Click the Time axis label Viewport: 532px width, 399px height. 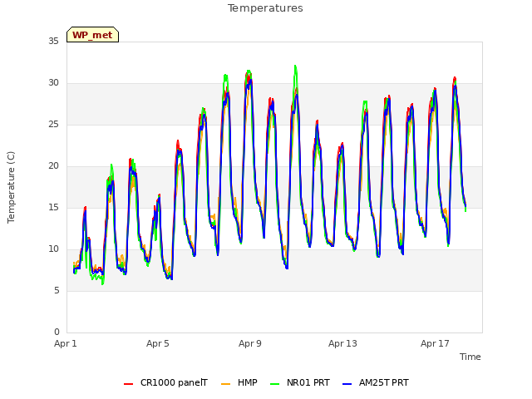pos(470,357)
